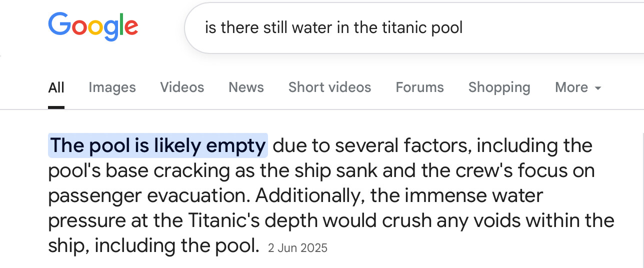The width and height of the screenshot is (644, 268).
Task: Switch to the Images results tab
Action: pos(112,87)
